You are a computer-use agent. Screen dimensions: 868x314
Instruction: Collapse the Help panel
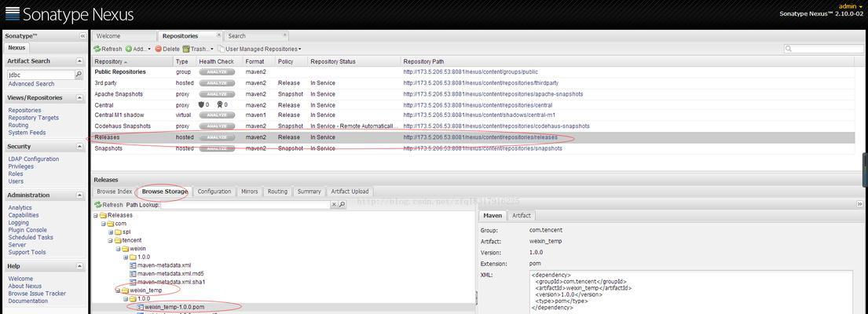pyautogui.click(x=79, y=266)
